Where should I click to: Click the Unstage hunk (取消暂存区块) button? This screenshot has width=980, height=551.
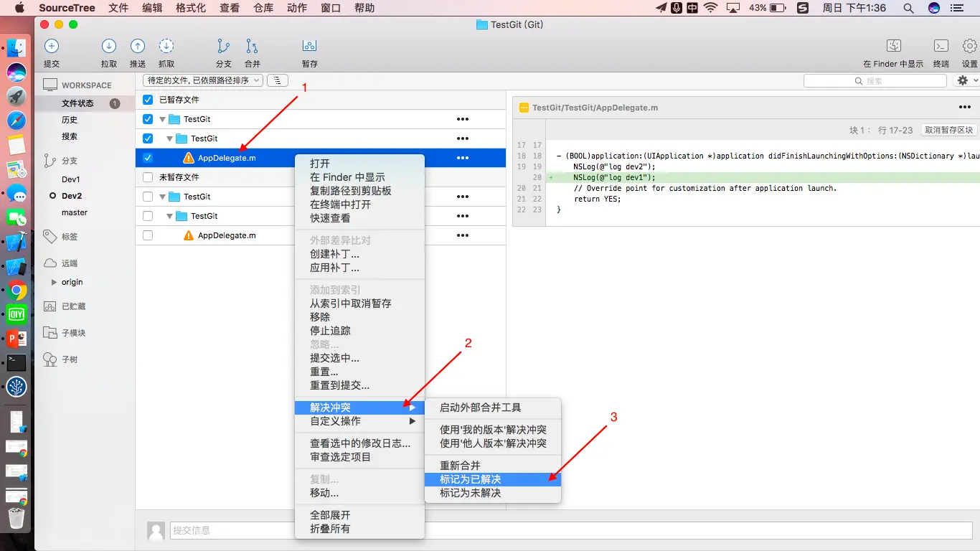click(948, 130)
